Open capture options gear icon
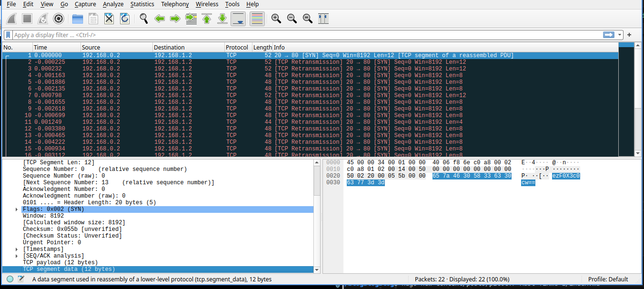The height and width of the screenshot is (289, 644). 59,19
